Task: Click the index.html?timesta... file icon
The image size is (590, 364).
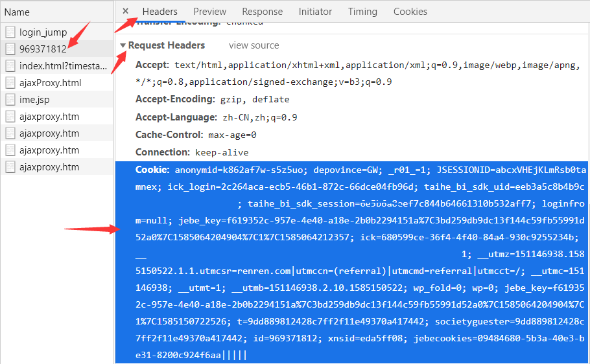Action: (10, 66)
